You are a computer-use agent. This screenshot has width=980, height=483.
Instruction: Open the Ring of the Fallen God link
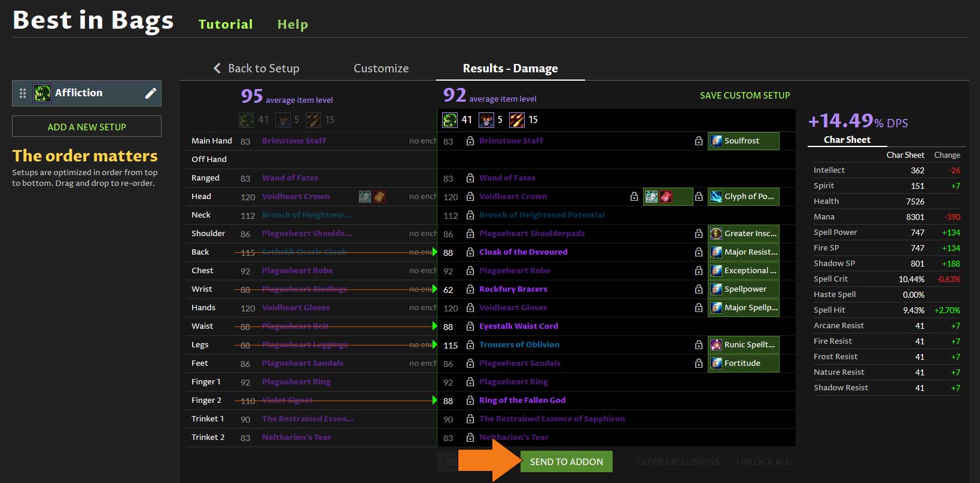522,401
